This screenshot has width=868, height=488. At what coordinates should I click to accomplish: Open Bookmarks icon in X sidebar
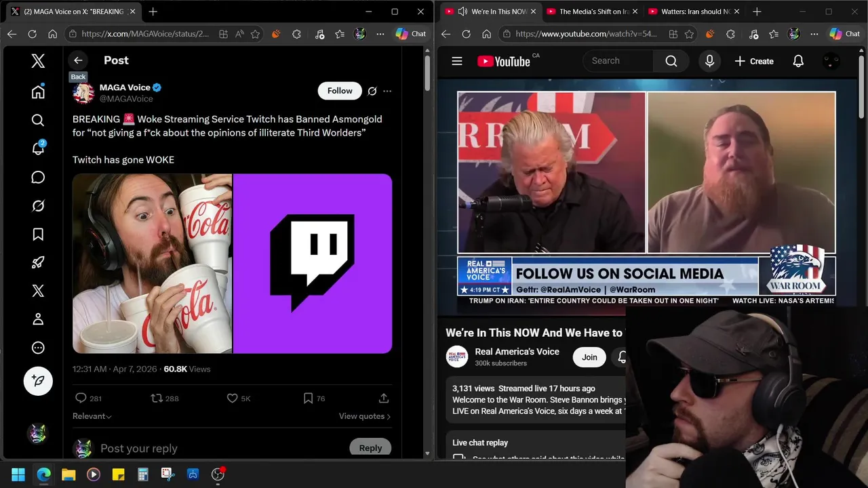click(38, 234)
